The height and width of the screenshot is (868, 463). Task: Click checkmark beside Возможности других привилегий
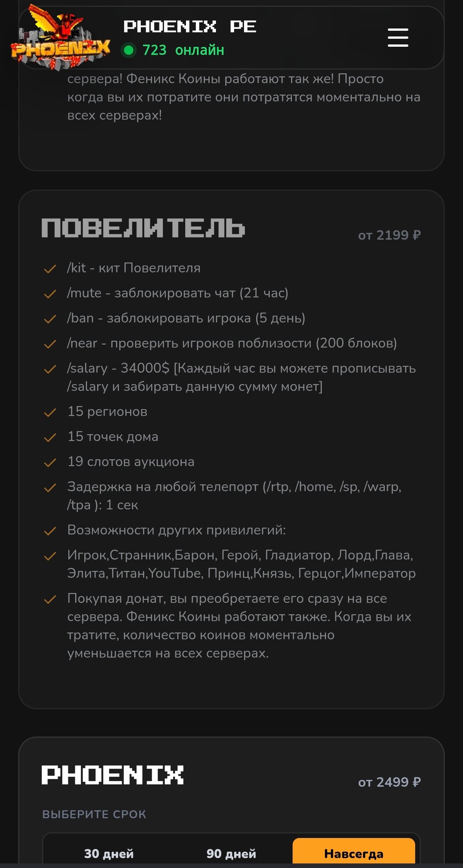50,531
